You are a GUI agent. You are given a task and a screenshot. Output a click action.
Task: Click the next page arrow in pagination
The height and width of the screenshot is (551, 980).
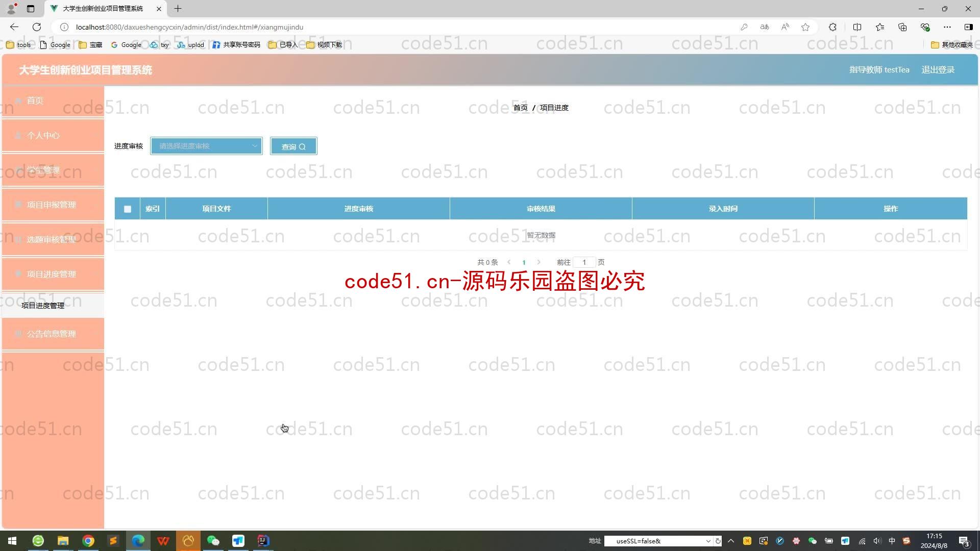(538, 262)
